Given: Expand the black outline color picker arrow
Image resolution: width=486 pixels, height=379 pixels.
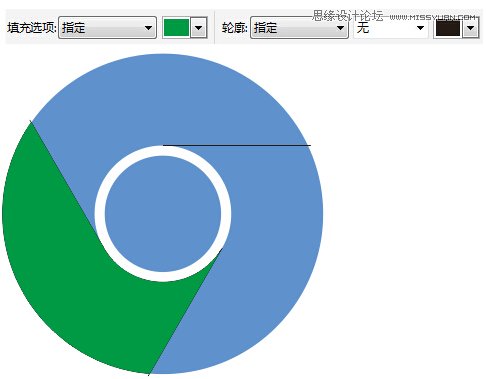Looking at the screenshot, I should pos(470,28).
